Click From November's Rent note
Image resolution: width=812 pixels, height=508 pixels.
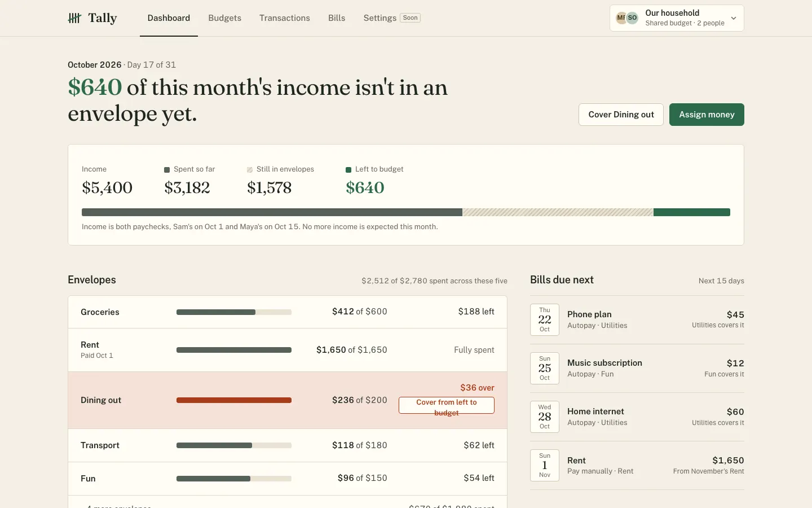(708, 471)
